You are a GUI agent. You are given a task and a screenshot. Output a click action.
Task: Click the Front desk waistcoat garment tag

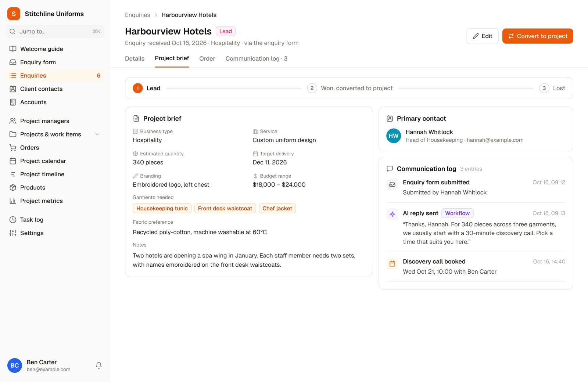[225, 209]
